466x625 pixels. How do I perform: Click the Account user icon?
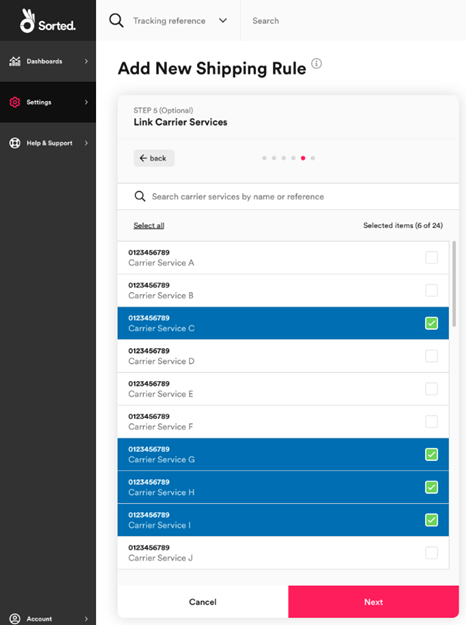[x=15, y=619]
